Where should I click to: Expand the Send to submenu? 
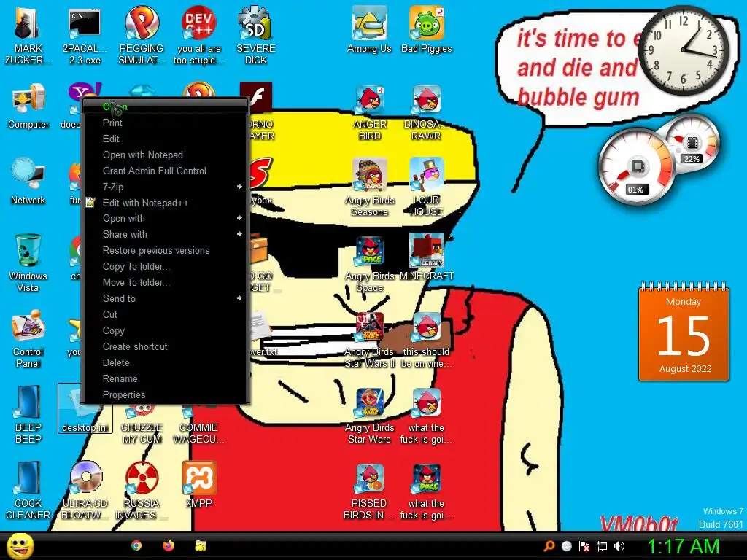click(x=165, y=298)
